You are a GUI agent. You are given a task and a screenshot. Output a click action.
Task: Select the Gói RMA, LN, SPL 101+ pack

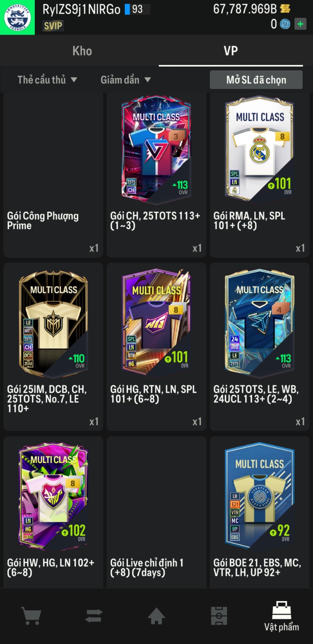pos(260,175)
